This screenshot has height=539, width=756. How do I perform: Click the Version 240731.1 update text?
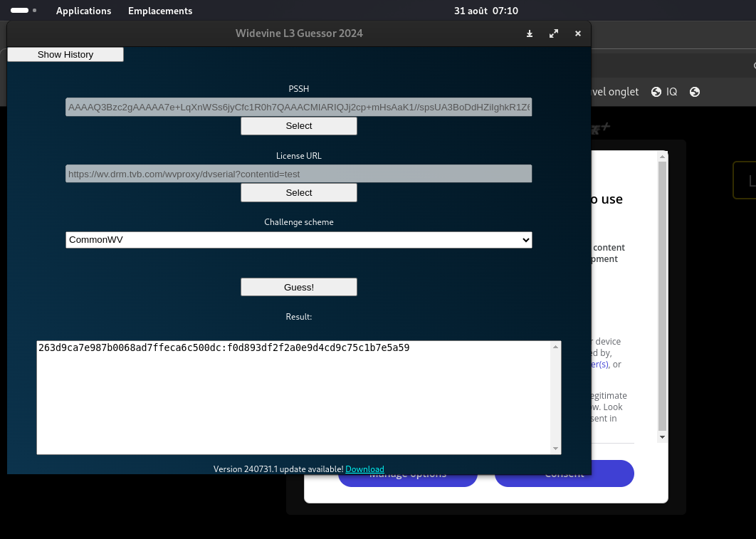278,469
